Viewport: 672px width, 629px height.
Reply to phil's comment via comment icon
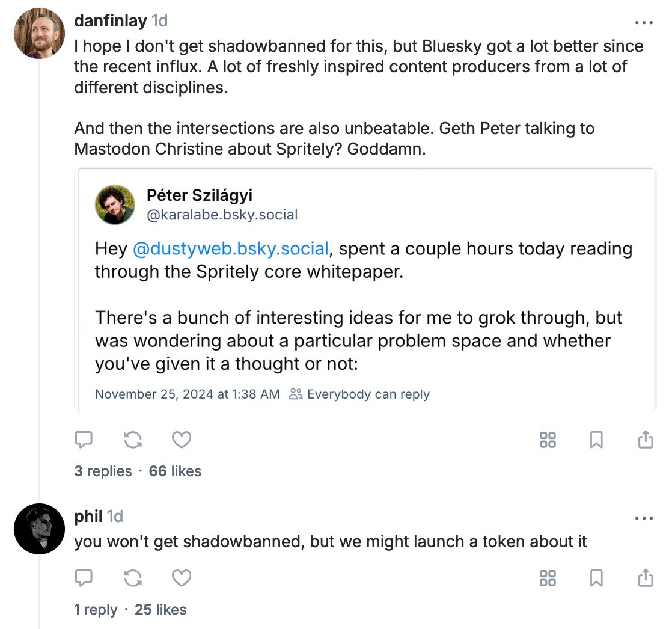tap(83, 578)
